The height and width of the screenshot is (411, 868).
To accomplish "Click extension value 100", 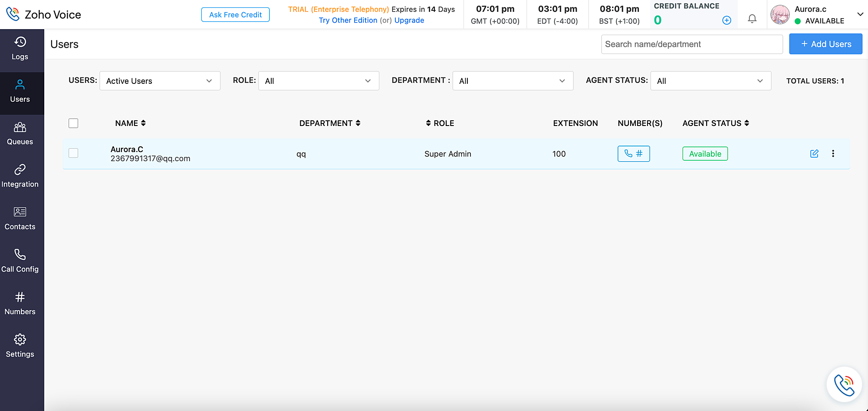I will 559,154.
